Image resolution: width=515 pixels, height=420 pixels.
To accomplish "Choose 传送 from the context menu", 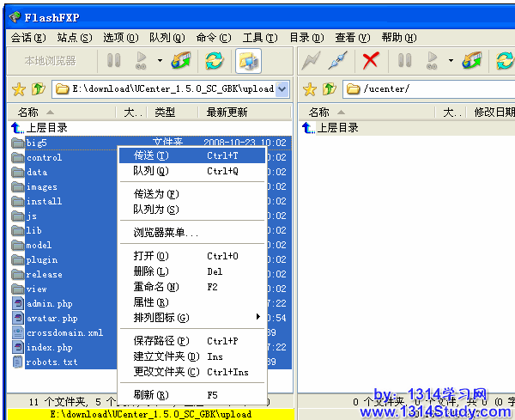I will coord(151,155).
